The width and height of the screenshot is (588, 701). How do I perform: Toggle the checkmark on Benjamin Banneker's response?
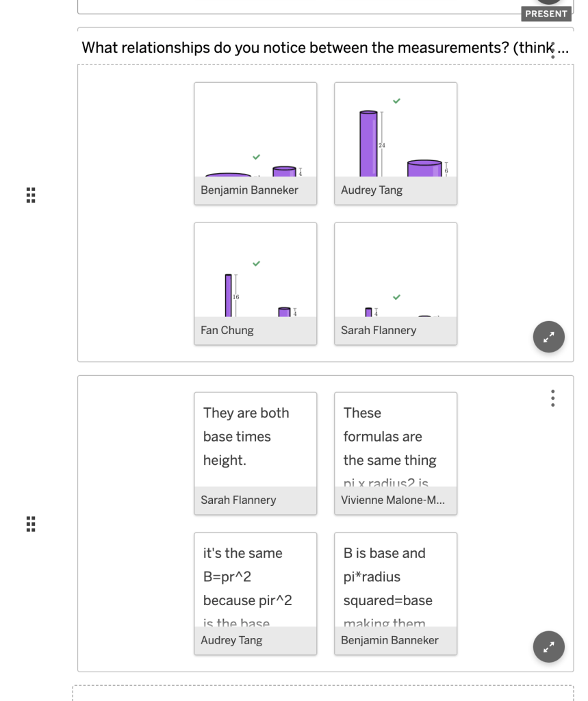pos(256,157)
